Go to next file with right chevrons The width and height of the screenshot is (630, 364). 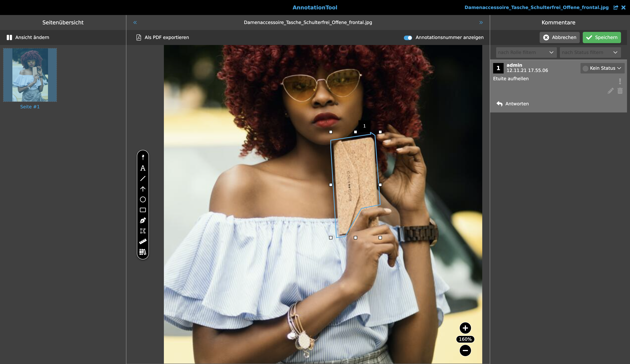click(x=481, y=22)
